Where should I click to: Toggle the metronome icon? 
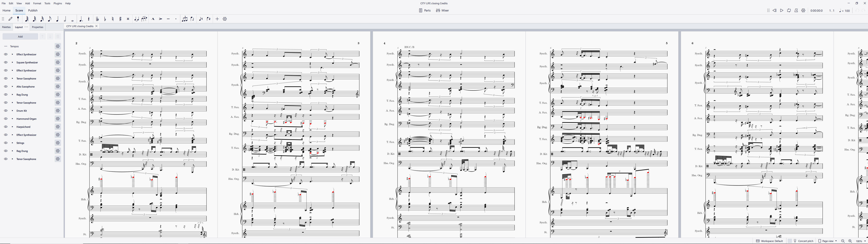click(x=796, y=11)
